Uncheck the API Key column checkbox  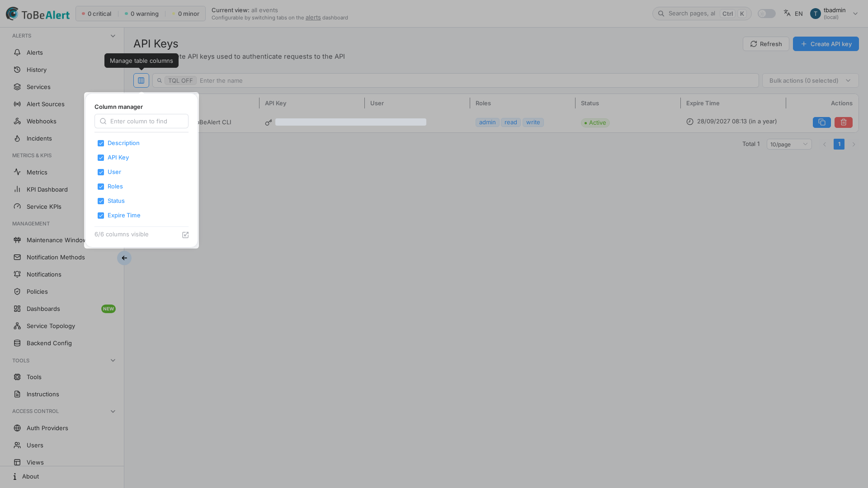[x=101, y=158]
